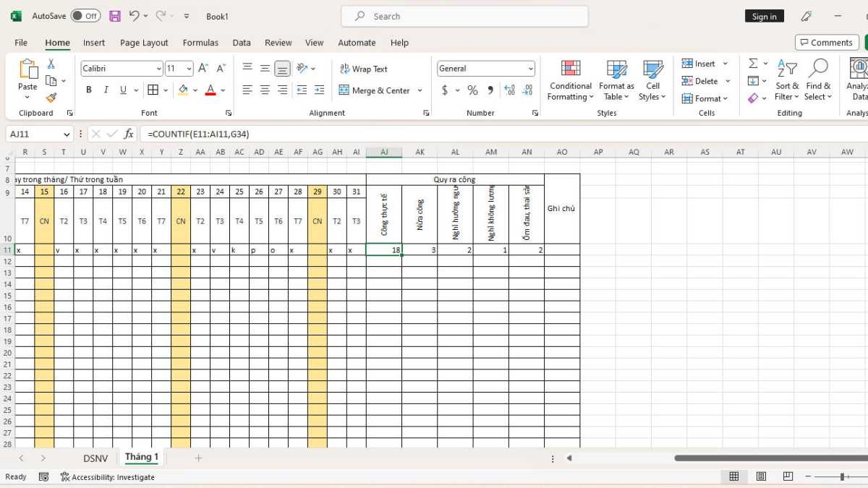Expand Merge & Center dropdown arrow
The width and height of the screenshot is (868, 488).
click(x=420, y=91)
